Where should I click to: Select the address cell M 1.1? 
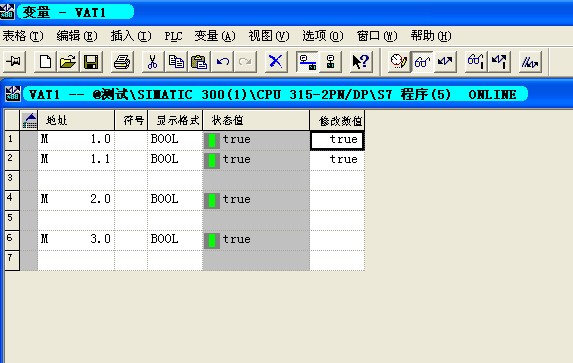pyautogui.click(x=76, y=160)
